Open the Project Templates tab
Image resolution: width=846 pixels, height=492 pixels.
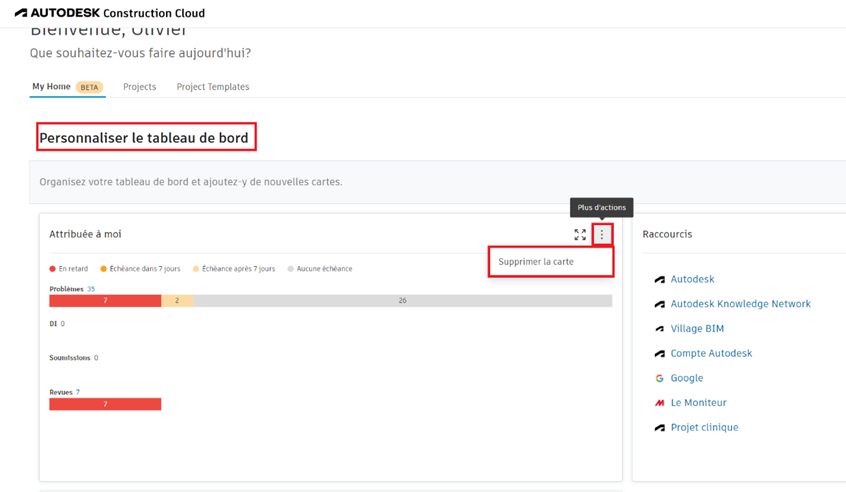213,87
